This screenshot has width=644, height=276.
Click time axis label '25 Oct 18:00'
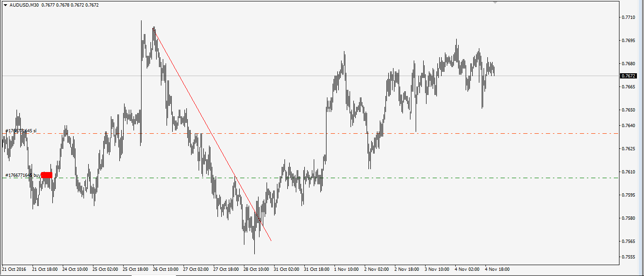[136, 269]
